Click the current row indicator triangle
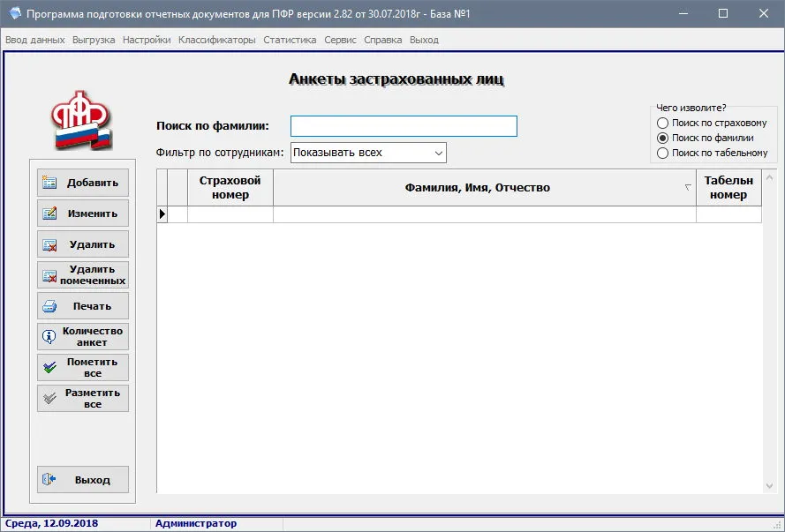The width and height of the screenshot is (785, 532). 162,214
